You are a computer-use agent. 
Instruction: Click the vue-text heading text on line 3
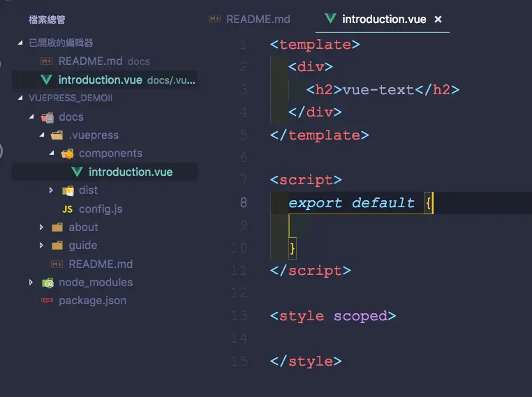(378, 90)
